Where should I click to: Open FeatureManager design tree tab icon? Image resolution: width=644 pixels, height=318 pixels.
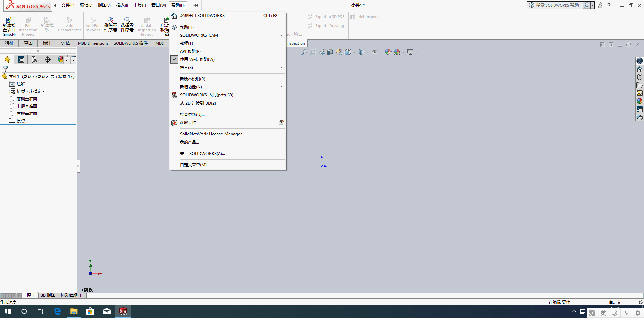[x=7, y=59]
